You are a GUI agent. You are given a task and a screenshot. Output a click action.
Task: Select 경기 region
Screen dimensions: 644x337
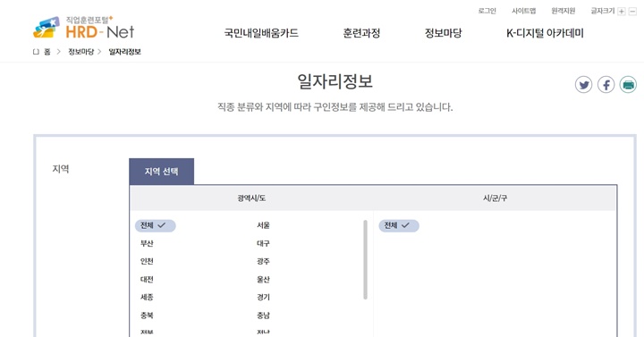click(x=263, y=297)
